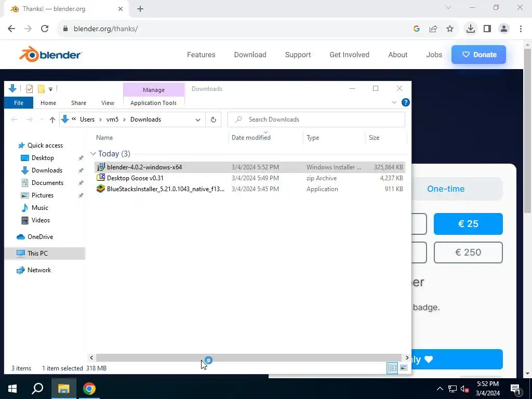Switch to details view in Explorer

click(393, 368)
